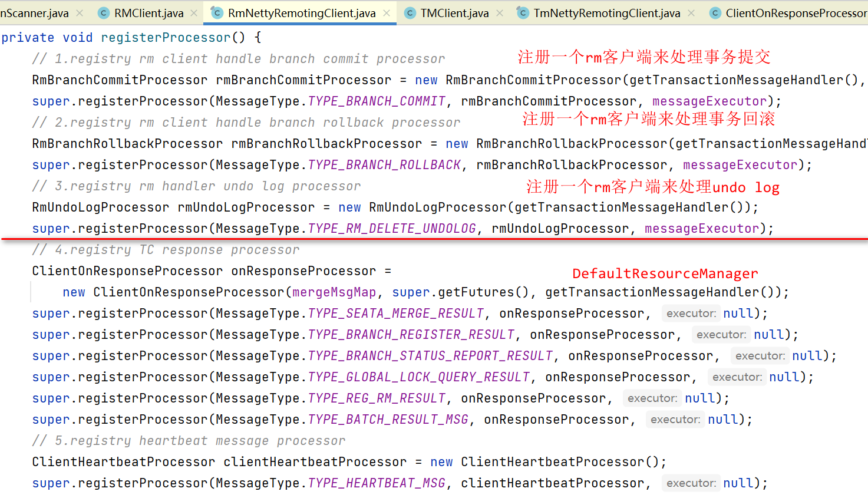This screenshot has width=868, height=498.
Task: Switch to the RMClient.java tab
Action: point(148,13)
